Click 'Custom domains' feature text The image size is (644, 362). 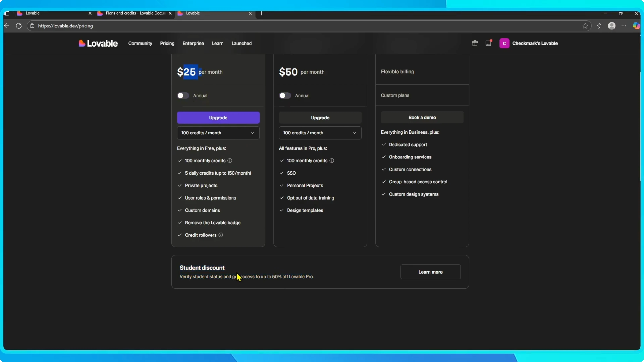[x=202, y=210]
